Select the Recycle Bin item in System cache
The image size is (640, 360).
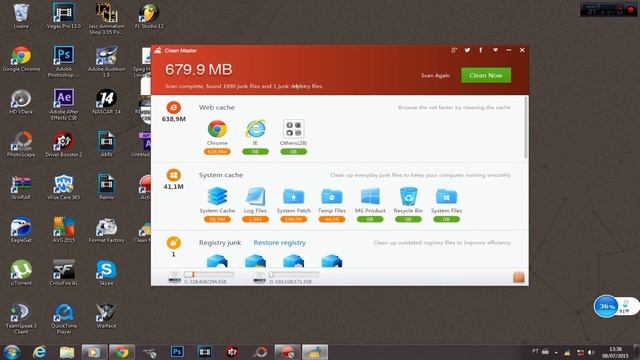tap(408, 196)
